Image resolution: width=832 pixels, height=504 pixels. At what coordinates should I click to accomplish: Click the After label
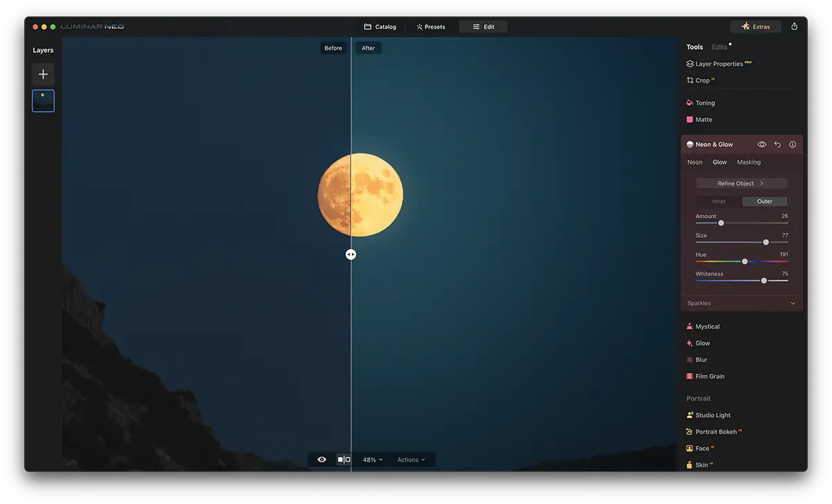[368, 48]
